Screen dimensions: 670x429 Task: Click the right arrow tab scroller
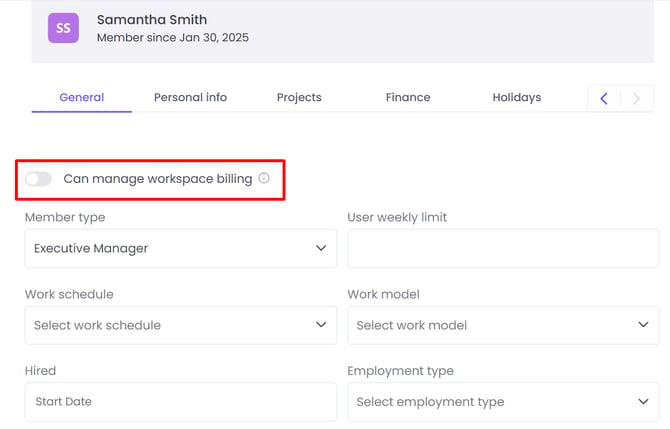(x=637, y=98)
